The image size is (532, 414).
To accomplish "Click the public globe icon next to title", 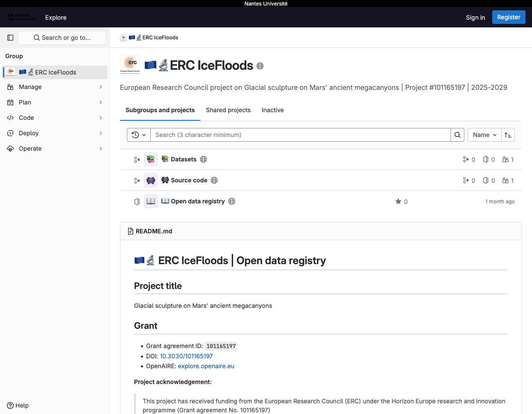I will pos(260,66).
